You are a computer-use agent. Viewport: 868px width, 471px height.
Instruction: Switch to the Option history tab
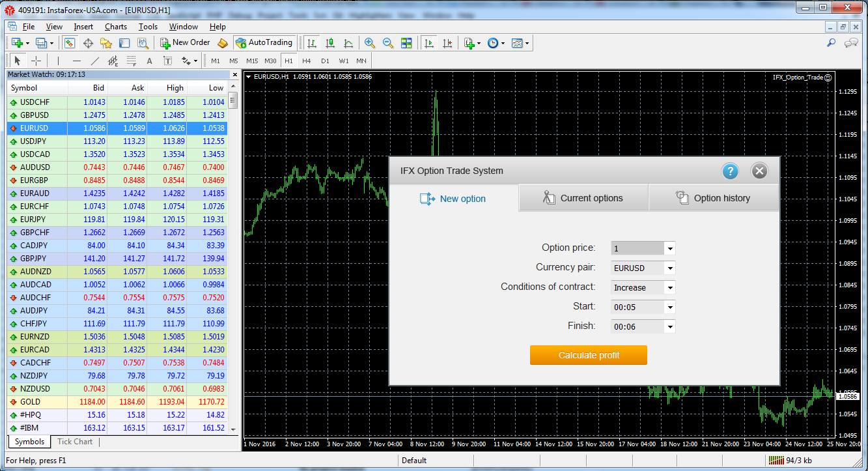tap(714, 198)
